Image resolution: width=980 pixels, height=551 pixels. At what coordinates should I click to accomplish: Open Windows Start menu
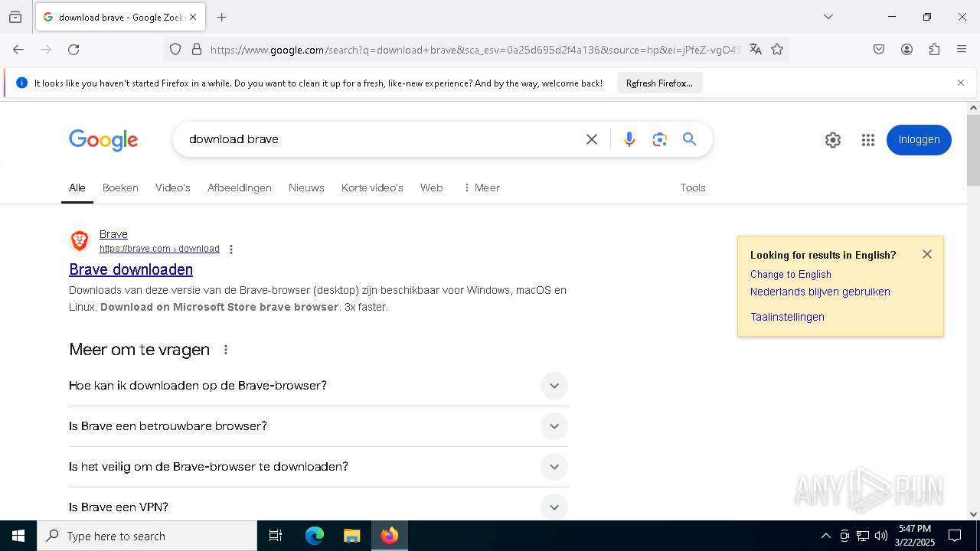tap(18, 536)
